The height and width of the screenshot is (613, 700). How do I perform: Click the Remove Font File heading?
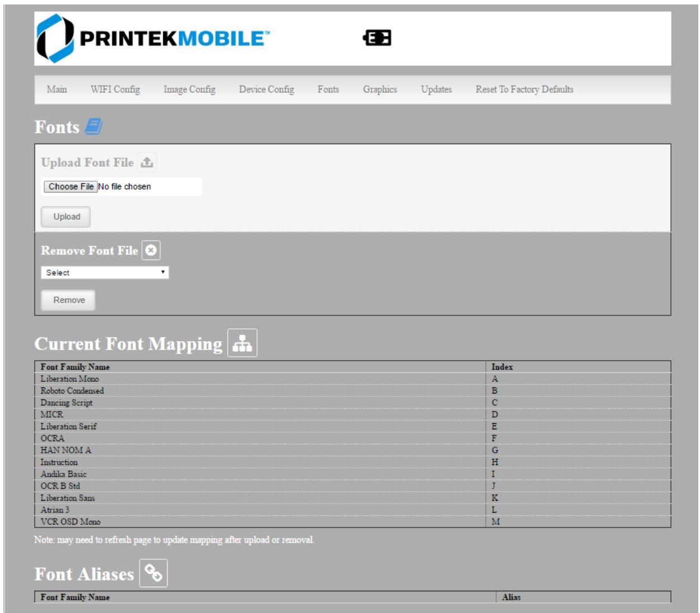coord(89,251)
